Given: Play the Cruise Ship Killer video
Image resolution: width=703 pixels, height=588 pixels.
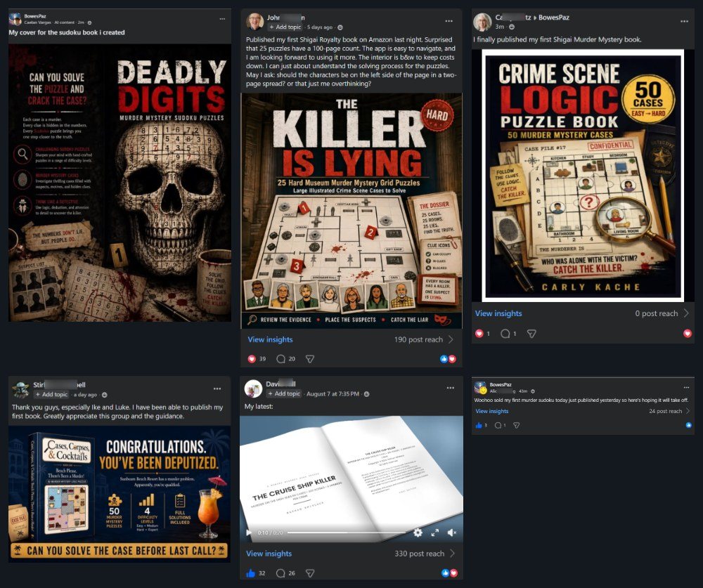Looking at the screenshot, I should click(249, 533).
